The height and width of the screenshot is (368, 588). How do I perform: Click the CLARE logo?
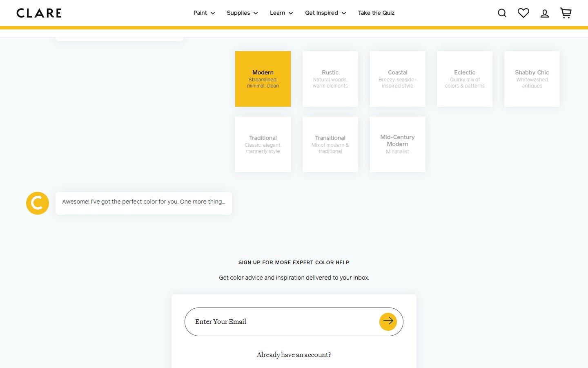(39, 13)
